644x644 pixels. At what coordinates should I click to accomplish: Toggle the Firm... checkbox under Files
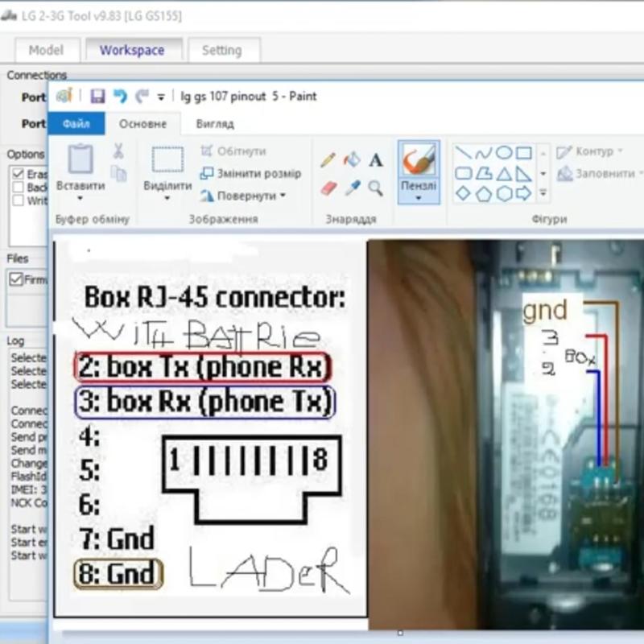(x=15, y=279)
